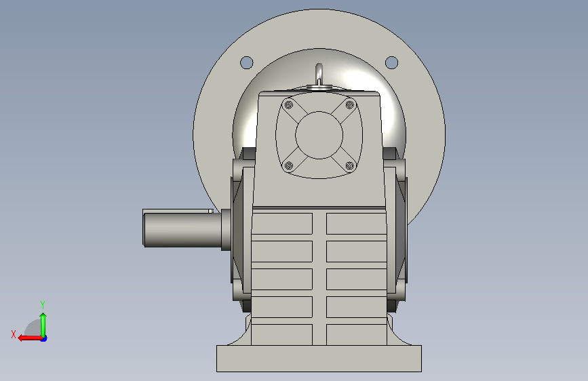Image resolution: width=588 pixels, height=381 pixels.
Task: Click the gray XY plane sector of the triad
Action: [x=33, y=327]
